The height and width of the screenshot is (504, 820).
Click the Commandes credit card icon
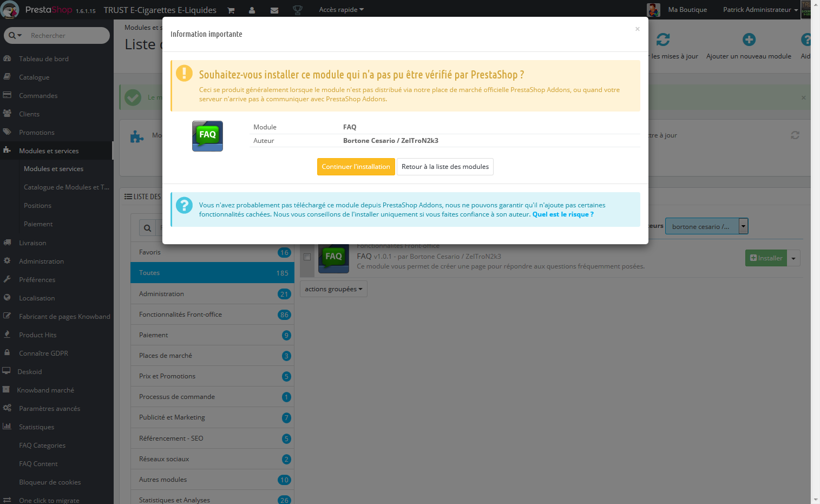[x=7, y=95]
